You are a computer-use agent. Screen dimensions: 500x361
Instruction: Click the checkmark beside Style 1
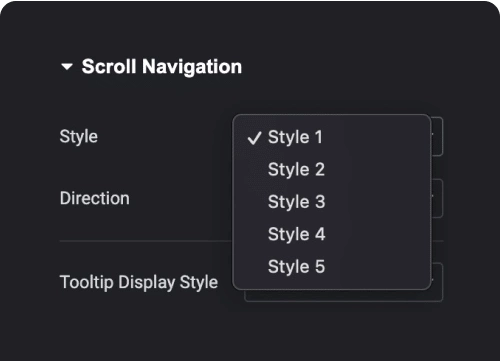pos(254,138)
